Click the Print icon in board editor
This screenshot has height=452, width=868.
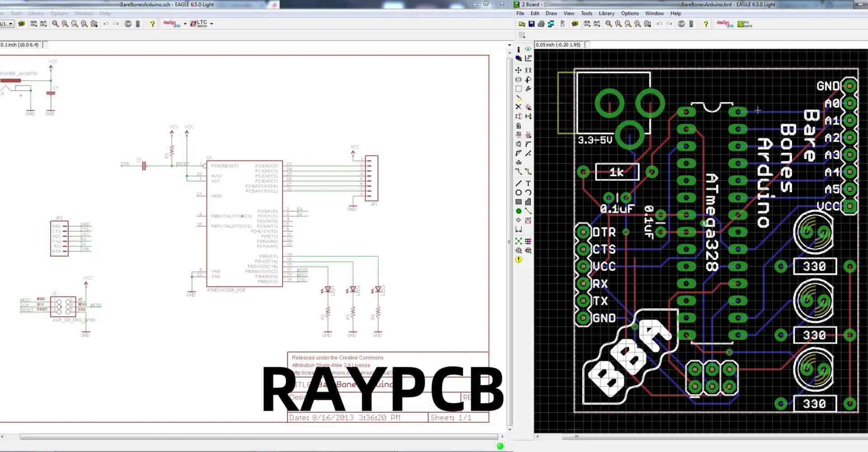click(541, 24)
